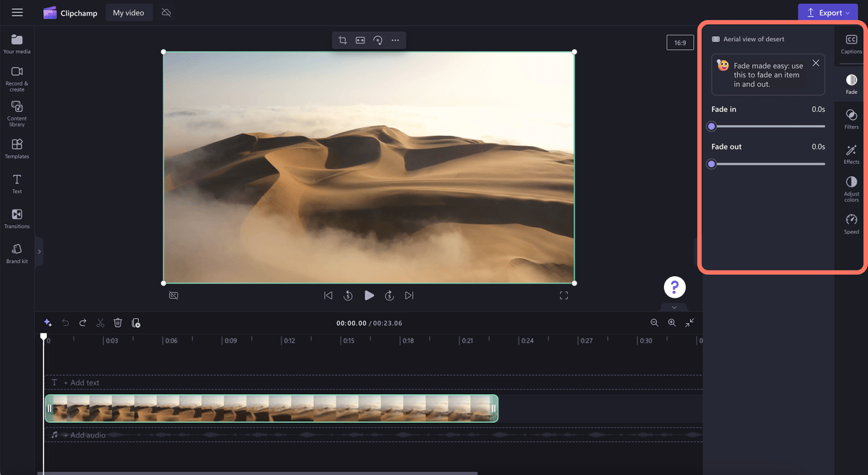The width and height of the screenshot is (868, 475).
Task: Open Record & create tools
Action: click(x=17, y=78)
